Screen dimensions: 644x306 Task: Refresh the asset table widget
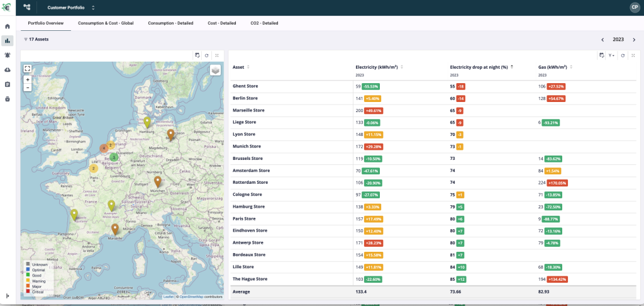tap(623, 55)
